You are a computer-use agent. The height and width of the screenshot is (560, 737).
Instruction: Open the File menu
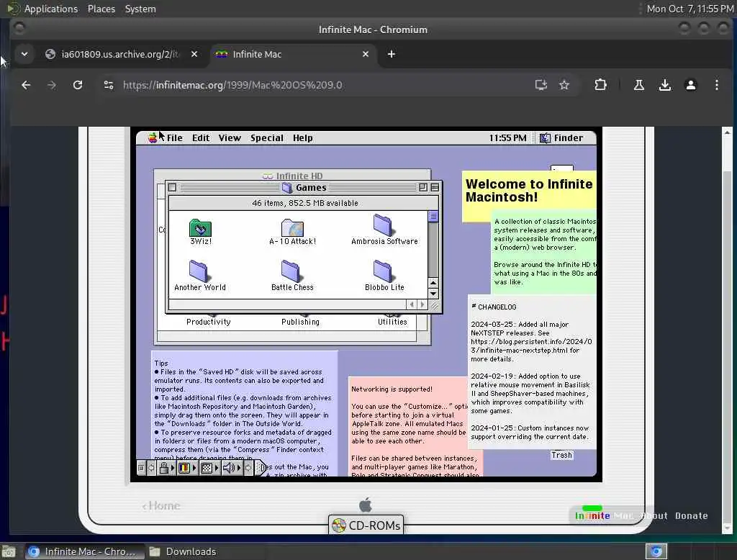click(174, 137)
